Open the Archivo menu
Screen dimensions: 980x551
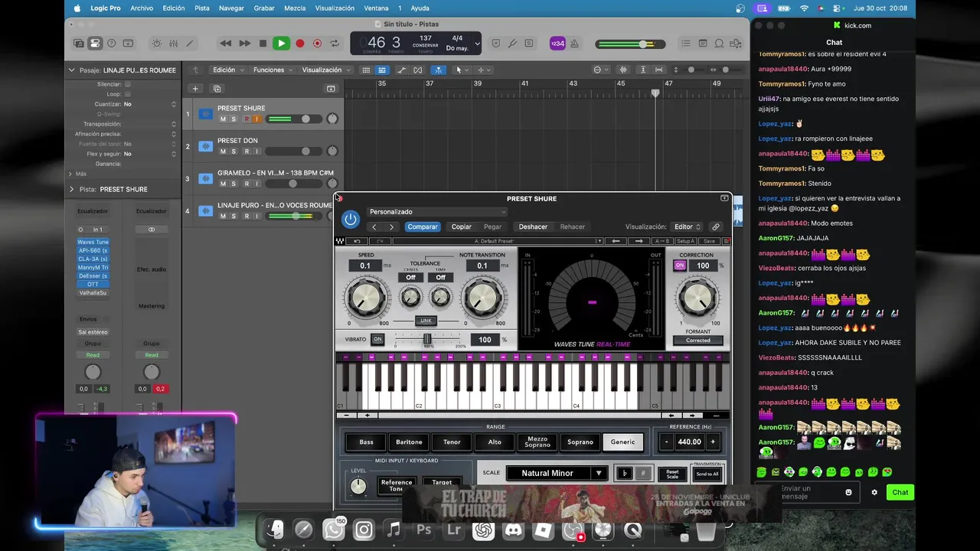142,8
